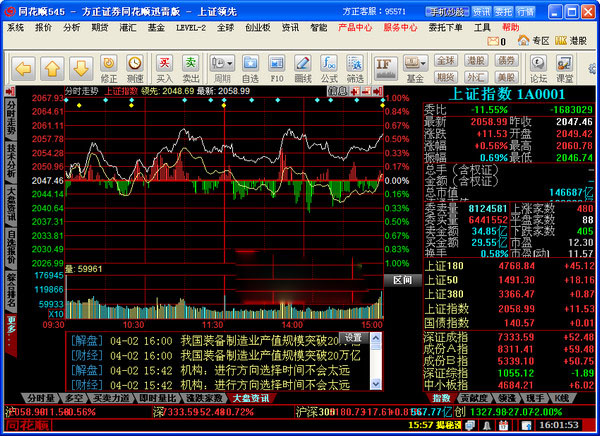Viewport: 600px width, 436px height.
Task: Click the 全球 toolbar button
Action: 446,60
